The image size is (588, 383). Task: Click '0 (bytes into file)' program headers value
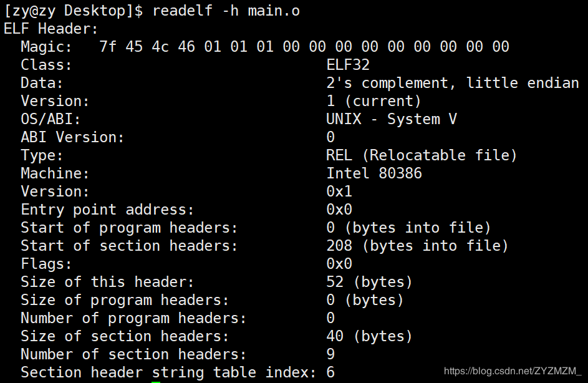408,228
